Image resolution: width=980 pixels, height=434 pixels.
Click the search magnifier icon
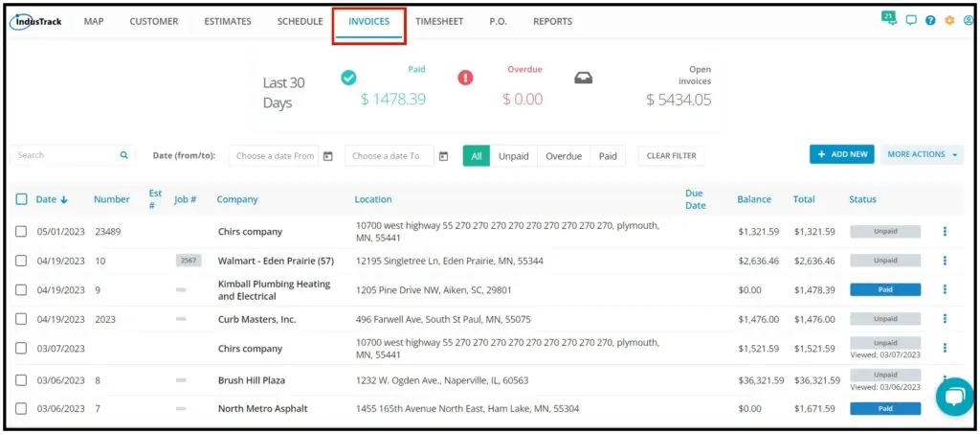[x=123, y=155]
